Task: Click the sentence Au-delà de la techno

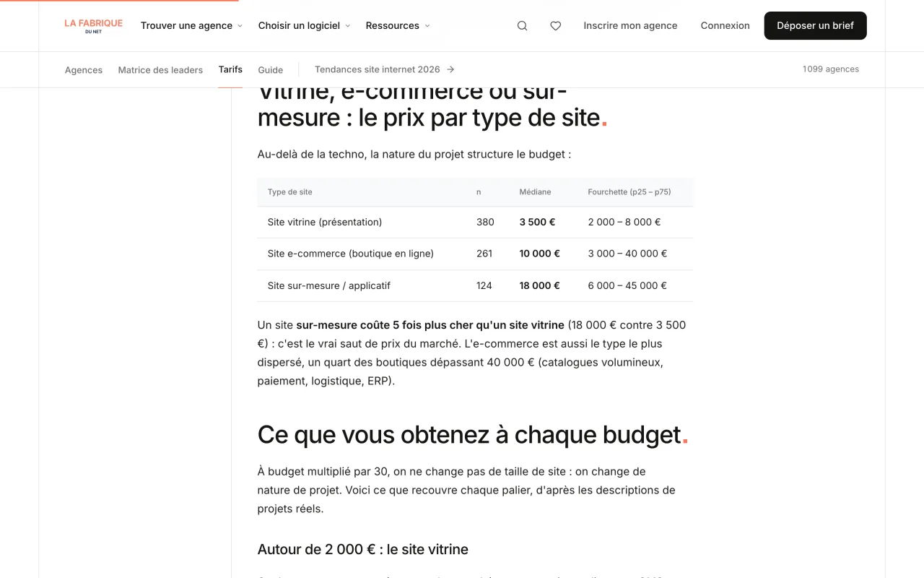Action: pos(414,154)
